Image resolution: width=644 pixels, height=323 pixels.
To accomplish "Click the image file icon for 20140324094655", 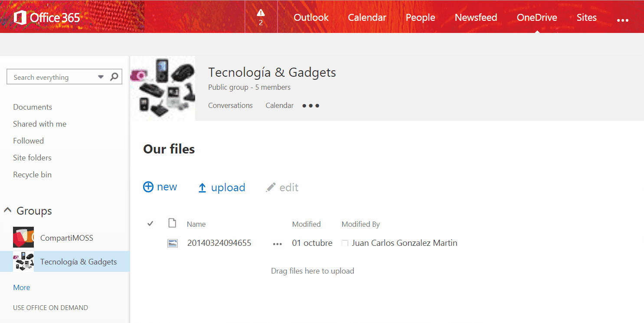I will pyautogui.click(x=173, y=243).
